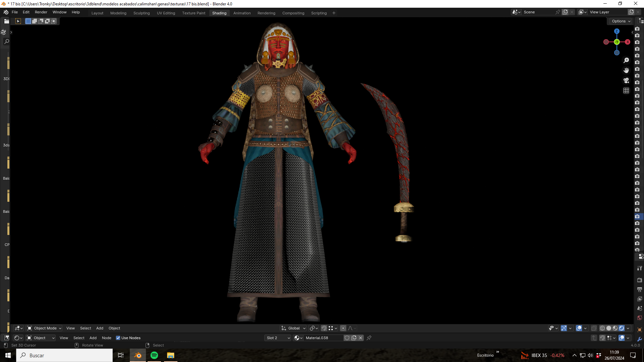Unlink Material.038 with the X button

(361, 338)
